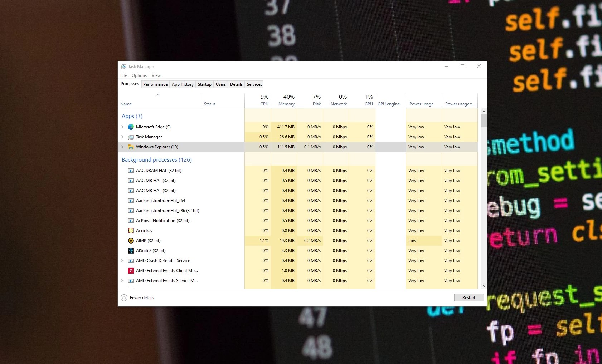This screenshot has height=364, width=602.
Task: Click the Restart button
Action: coord(469,297)
